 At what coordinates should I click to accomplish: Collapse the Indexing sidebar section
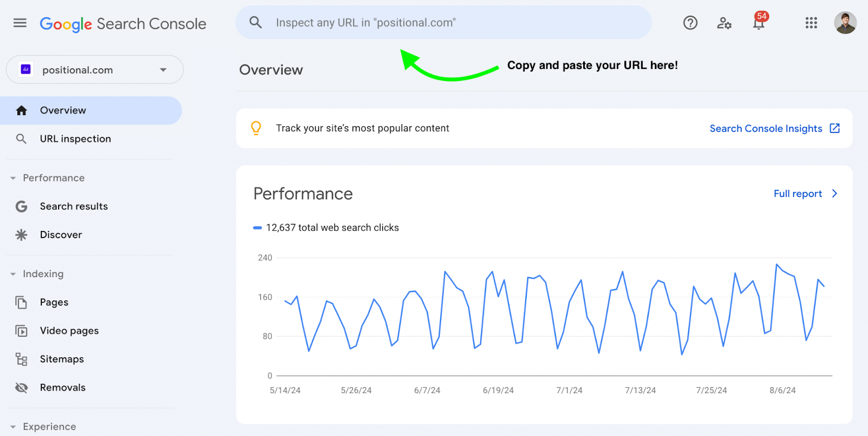tap(13, 274)
